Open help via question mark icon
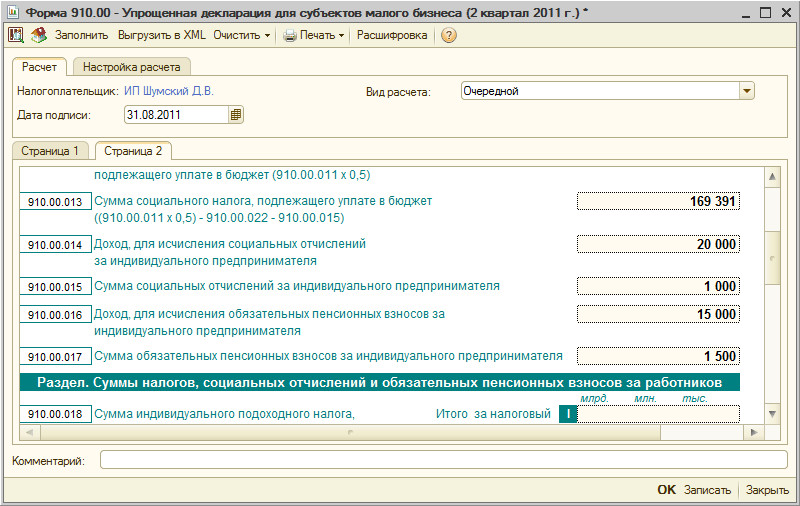Image resolution: width=800 pixels, height=506 pixels. coord(448,35)
